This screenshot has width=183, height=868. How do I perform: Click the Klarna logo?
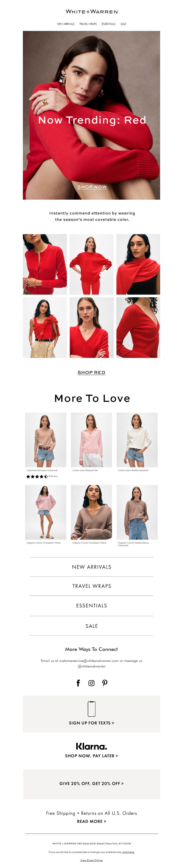point(91,746)
